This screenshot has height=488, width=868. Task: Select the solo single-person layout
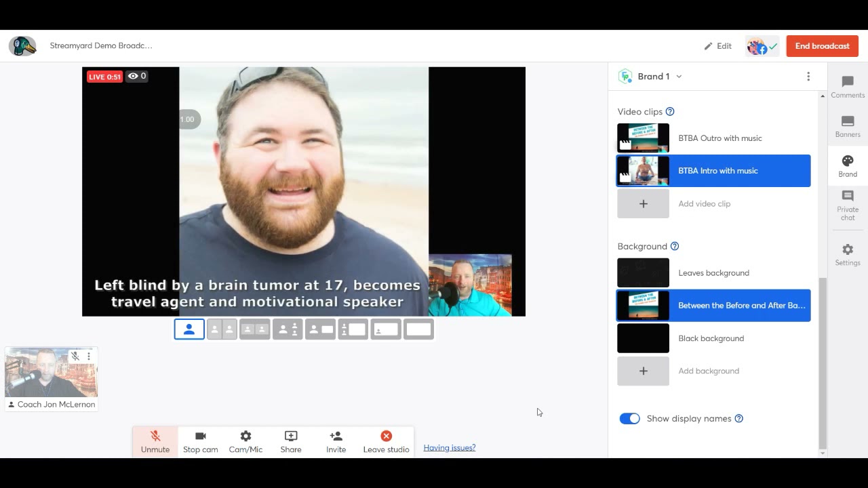coord(189,329)
